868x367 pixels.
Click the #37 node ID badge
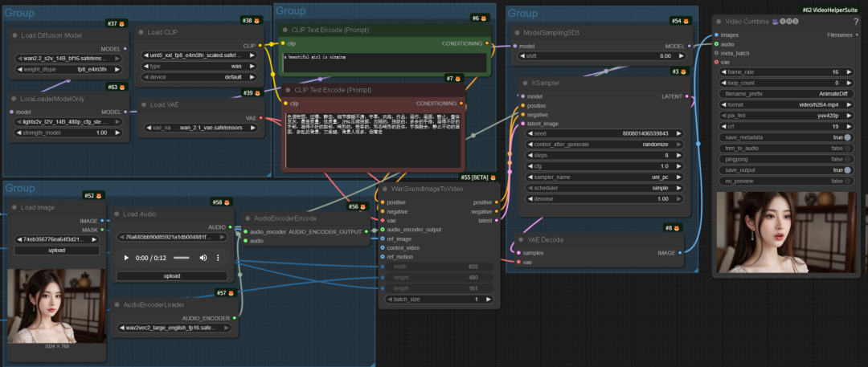117,23
